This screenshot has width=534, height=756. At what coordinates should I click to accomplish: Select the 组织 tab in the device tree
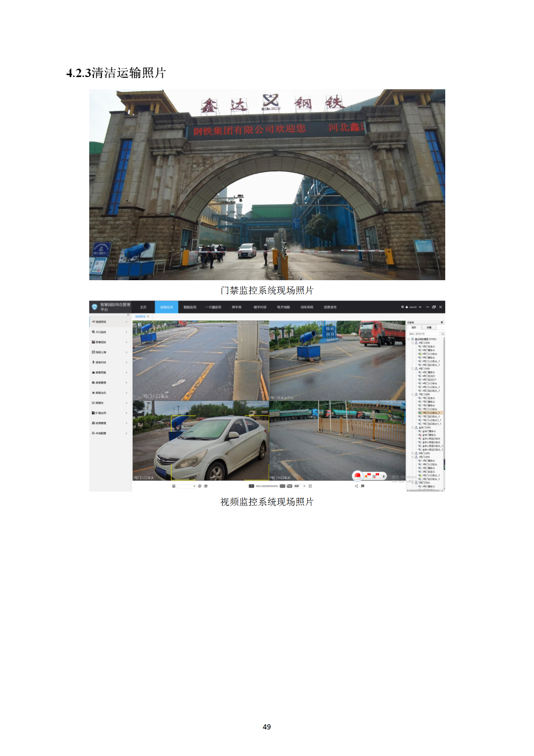click(414, 327)
